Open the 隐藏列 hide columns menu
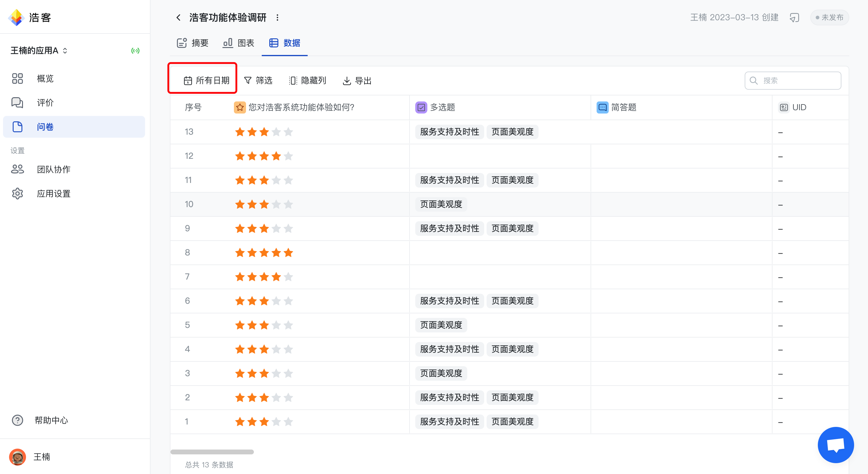The height and width of the screenshot is (474, 868). tap(307, 80)
